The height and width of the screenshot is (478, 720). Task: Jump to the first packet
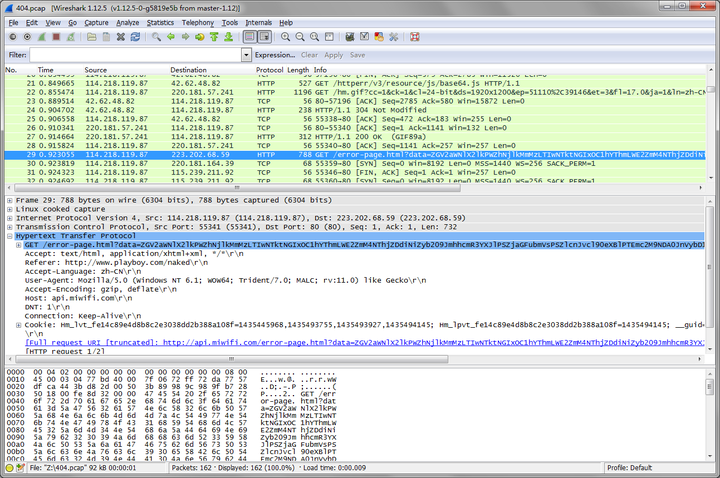(x=214, y=37)
